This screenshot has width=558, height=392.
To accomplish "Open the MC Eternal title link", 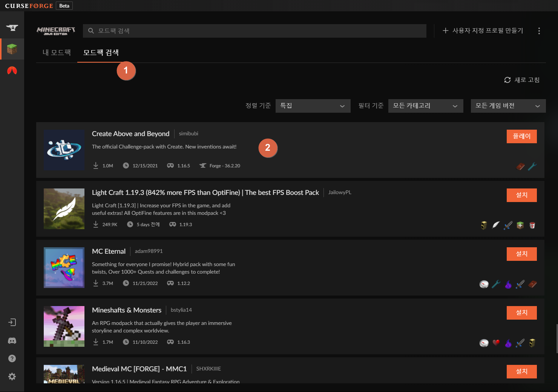I will tap(109, 251).
